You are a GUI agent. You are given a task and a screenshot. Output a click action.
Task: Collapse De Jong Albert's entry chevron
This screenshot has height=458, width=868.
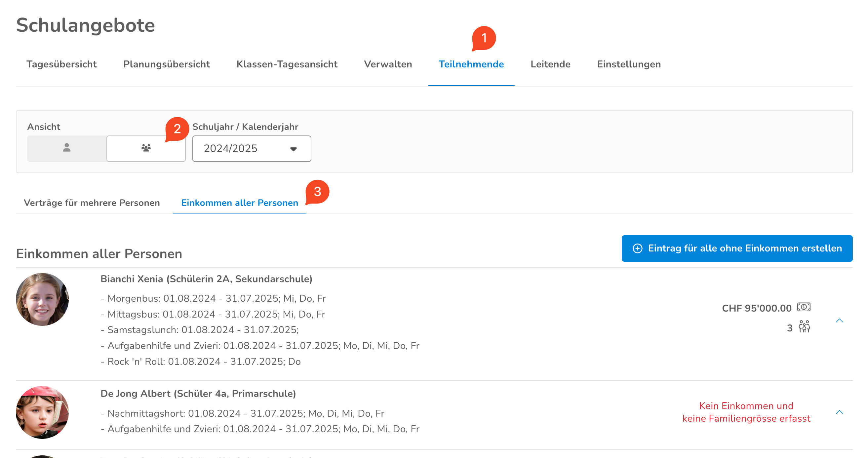pyautogui.click(x=839, y=412)
